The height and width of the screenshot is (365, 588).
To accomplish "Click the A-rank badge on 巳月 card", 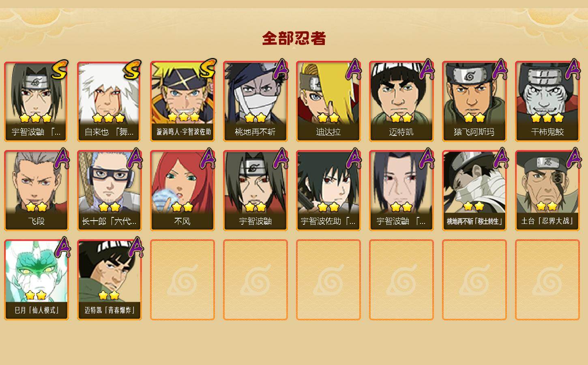I will tap(62, 248).
